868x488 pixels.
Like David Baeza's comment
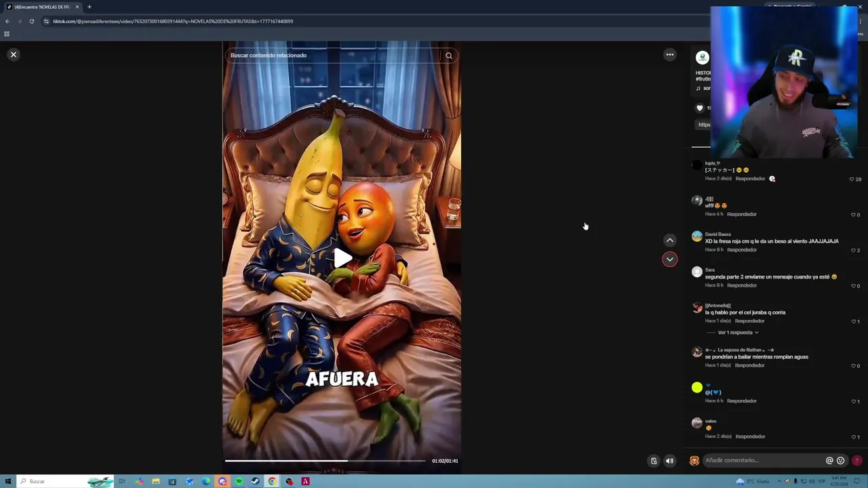(x=854, y=250)
